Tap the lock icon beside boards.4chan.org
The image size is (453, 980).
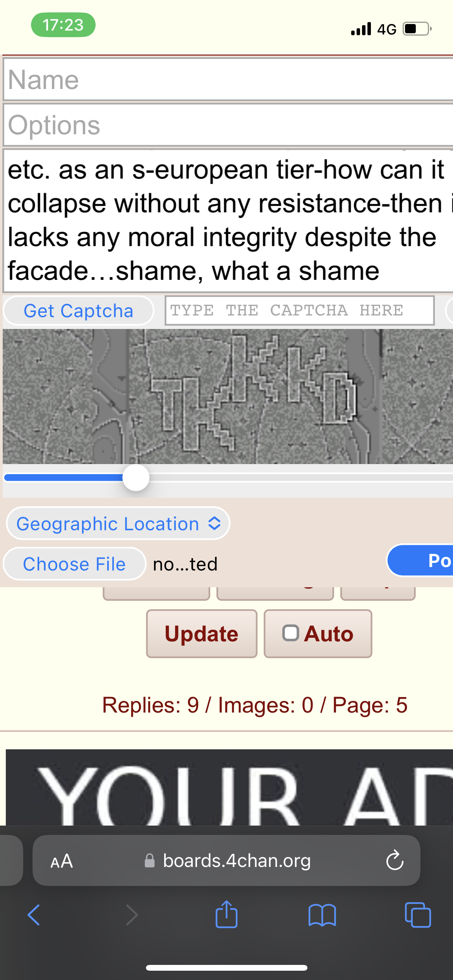pos(149,861)
